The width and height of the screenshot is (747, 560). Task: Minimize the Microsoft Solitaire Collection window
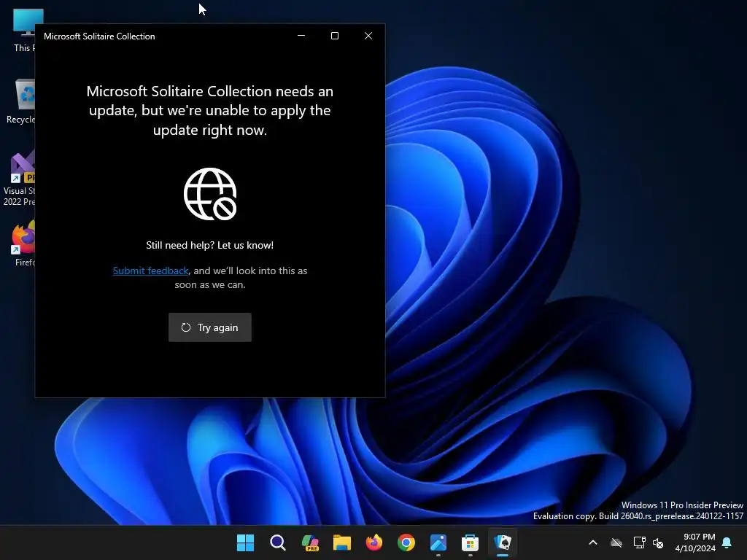tap(301, 36)
